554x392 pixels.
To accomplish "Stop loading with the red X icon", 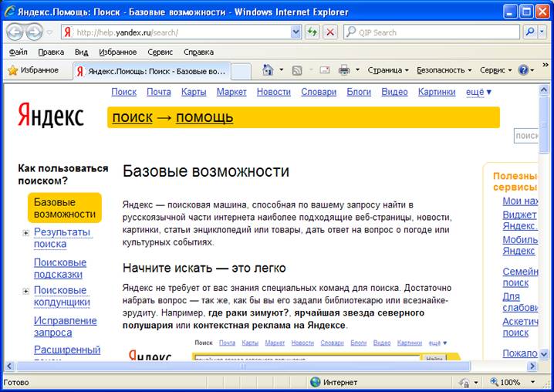I will coord(330,32).
